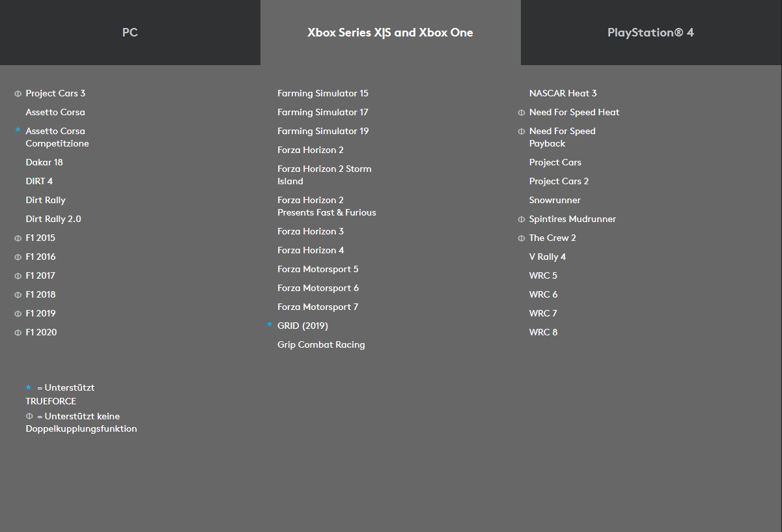Select WRC 8 in the games list
Screen dimensions: 782x532
543,332
